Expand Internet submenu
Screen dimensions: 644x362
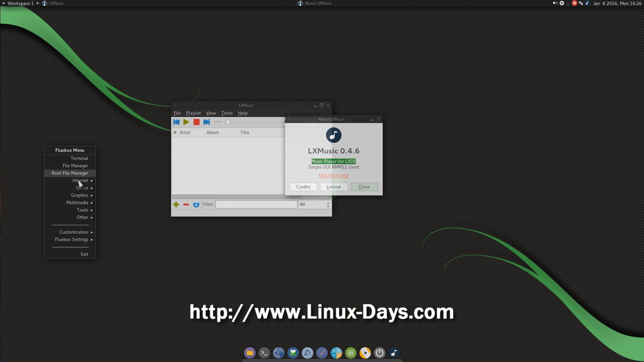[70, 180]
